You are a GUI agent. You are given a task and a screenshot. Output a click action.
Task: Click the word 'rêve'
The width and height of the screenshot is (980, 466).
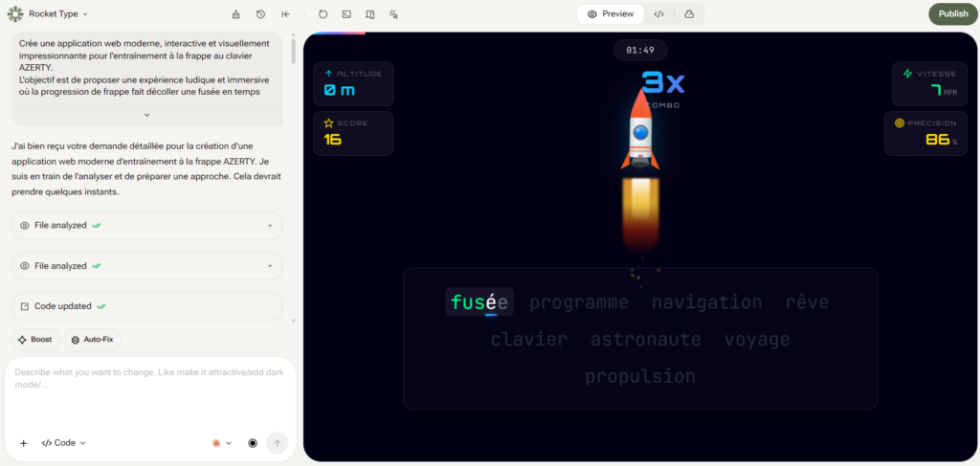pos(807,302)
